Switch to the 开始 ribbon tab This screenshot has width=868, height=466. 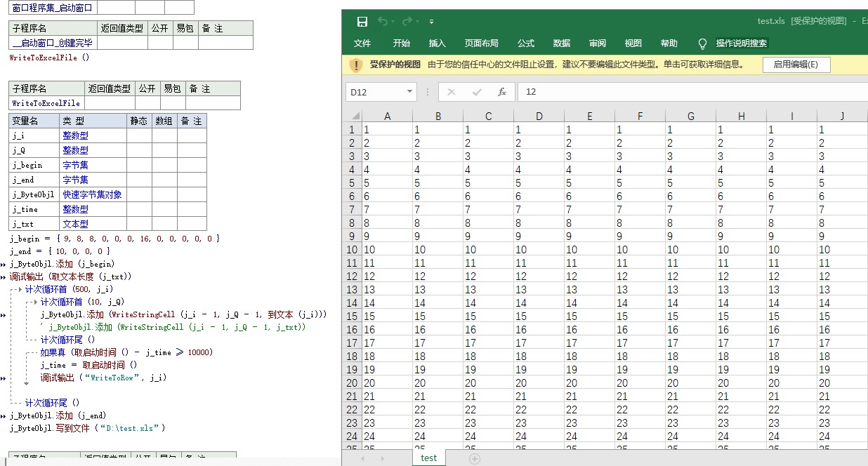tap(402, 44)
